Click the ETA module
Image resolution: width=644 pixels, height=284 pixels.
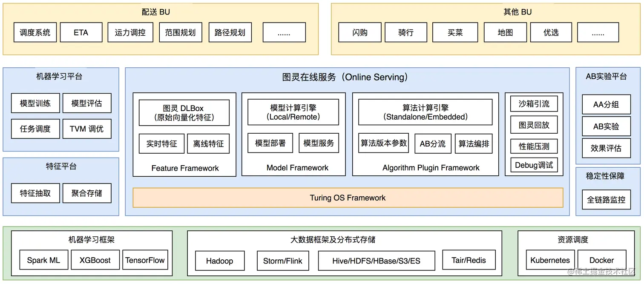(x=81, y=32)
